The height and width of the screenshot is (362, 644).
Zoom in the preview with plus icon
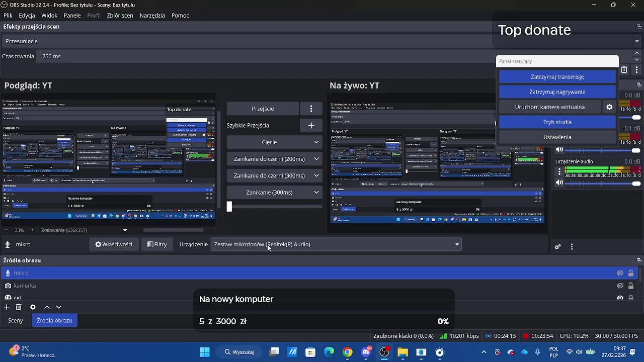click(x=33, y=230)
